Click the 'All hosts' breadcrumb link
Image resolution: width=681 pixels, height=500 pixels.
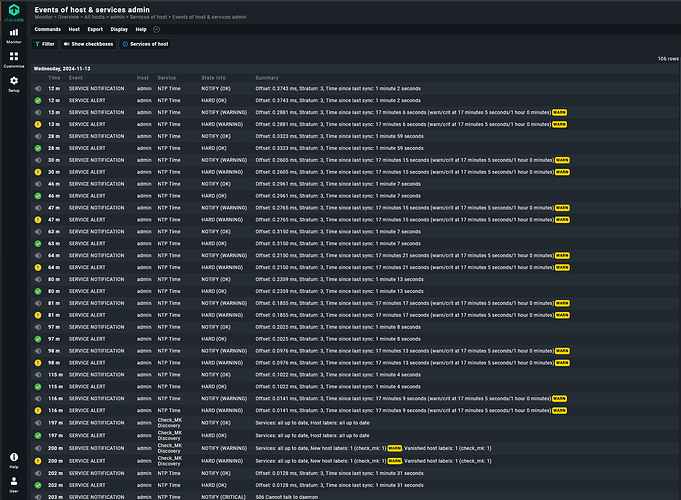[x=94, y=17]
